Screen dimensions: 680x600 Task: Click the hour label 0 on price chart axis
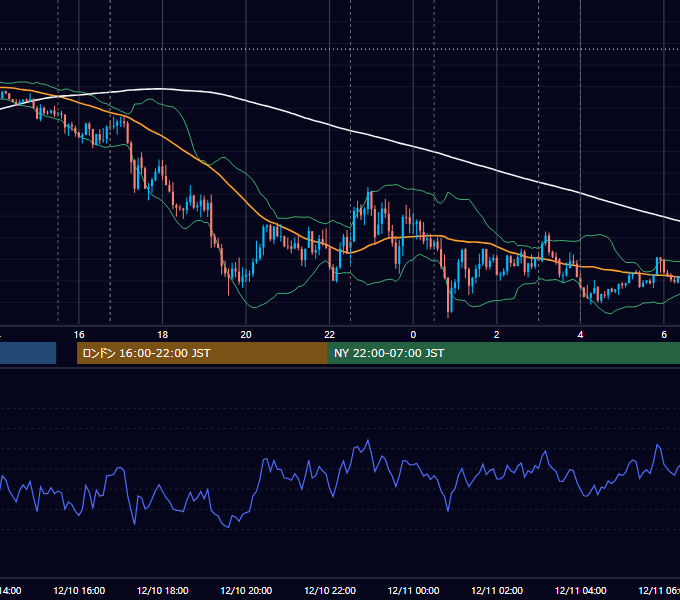(x=413, y=335)
